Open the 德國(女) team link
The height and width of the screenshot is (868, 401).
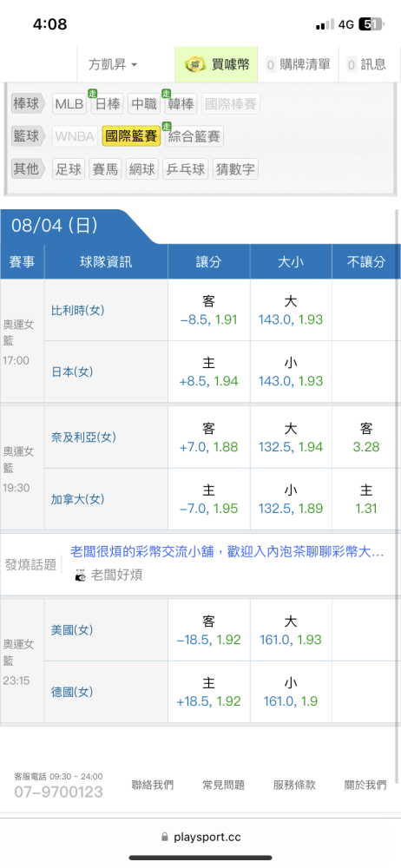click(x=72, y=692)
